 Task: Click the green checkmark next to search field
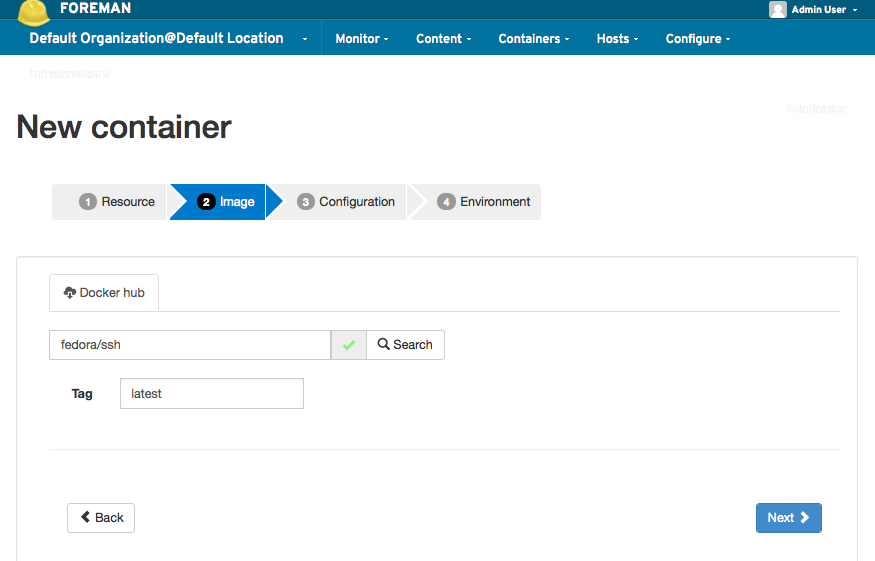tap(349, 345)
